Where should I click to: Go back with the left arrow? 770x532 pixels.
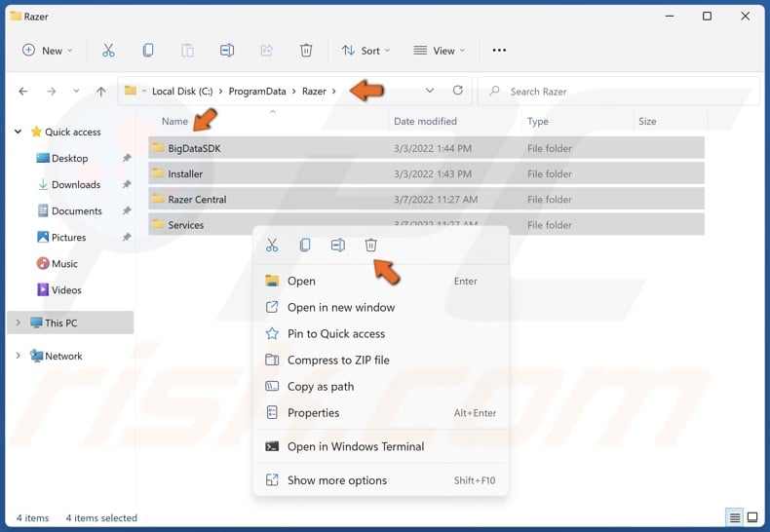(23, 92)
